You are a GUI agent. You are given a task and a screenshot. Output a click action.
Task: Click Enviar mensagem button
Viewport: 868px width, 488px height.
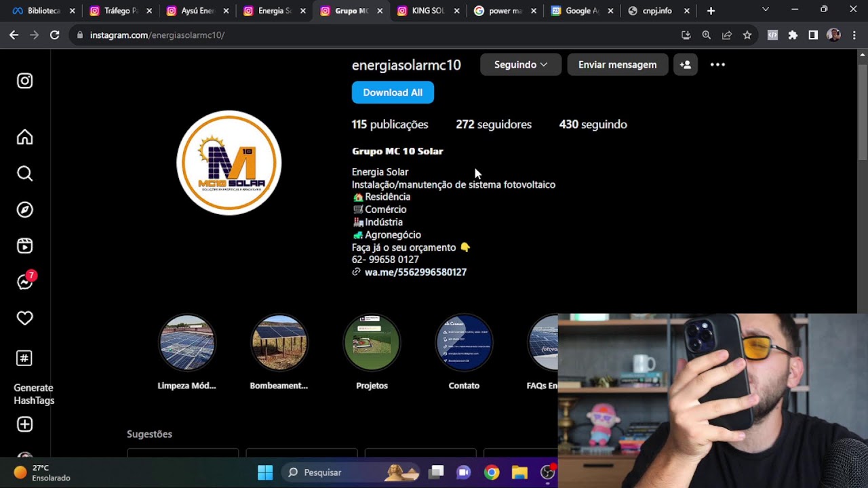pos(617,64)
